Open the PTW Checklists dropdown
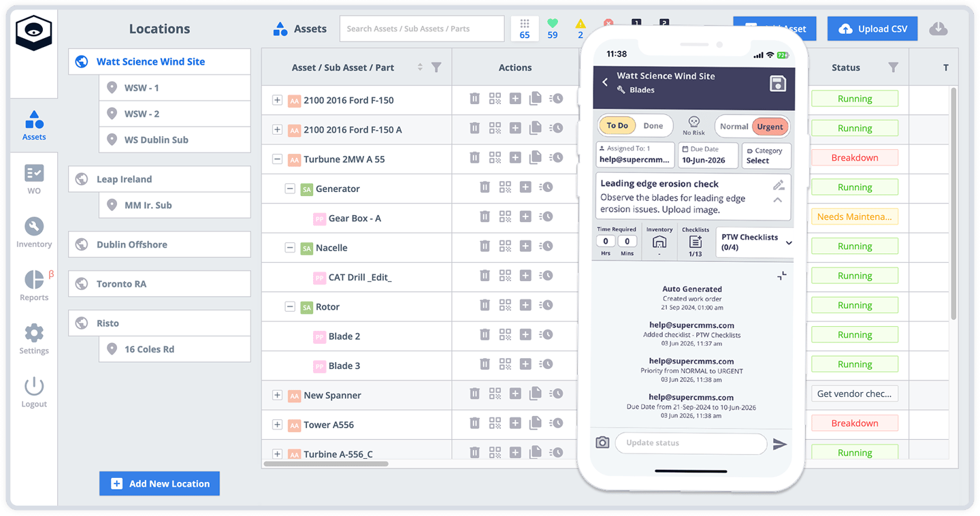This screenshot has height=516, width=980. 755,242
